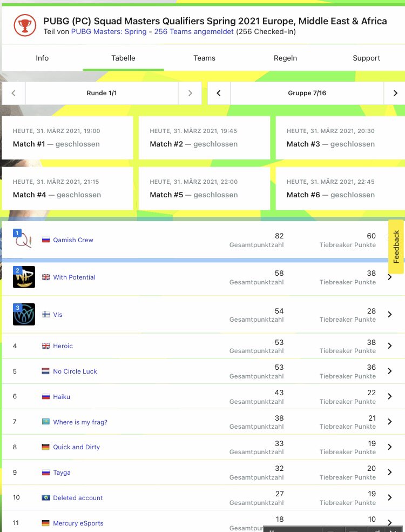This screenshot has height=532, width=405.
Task: Open the Vis team logo
Action: pyautogui.click(x=24, y=314)
